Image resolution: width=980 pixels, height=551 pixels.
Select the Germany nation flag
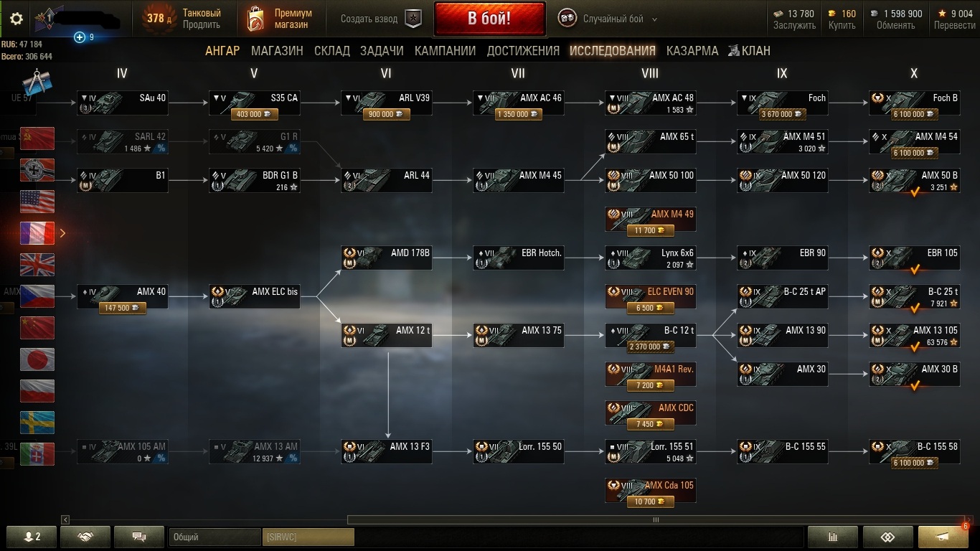coord(37,170)
